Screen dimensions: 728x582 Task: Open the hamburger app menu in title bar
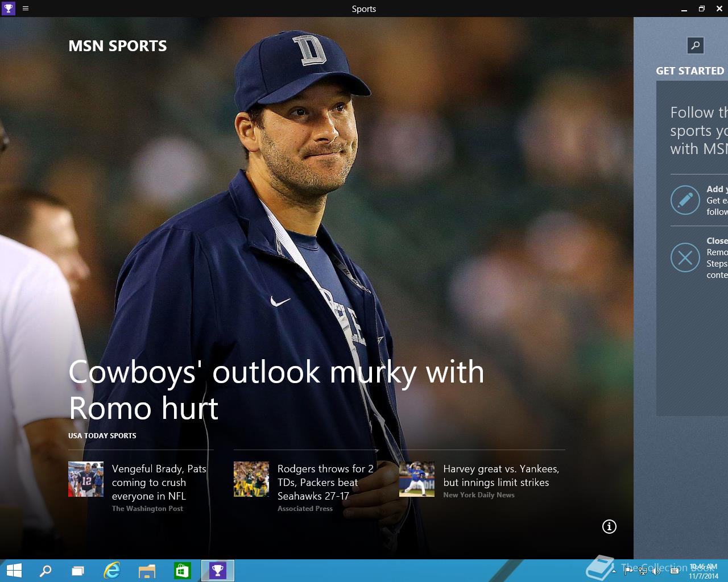(26, 9)
